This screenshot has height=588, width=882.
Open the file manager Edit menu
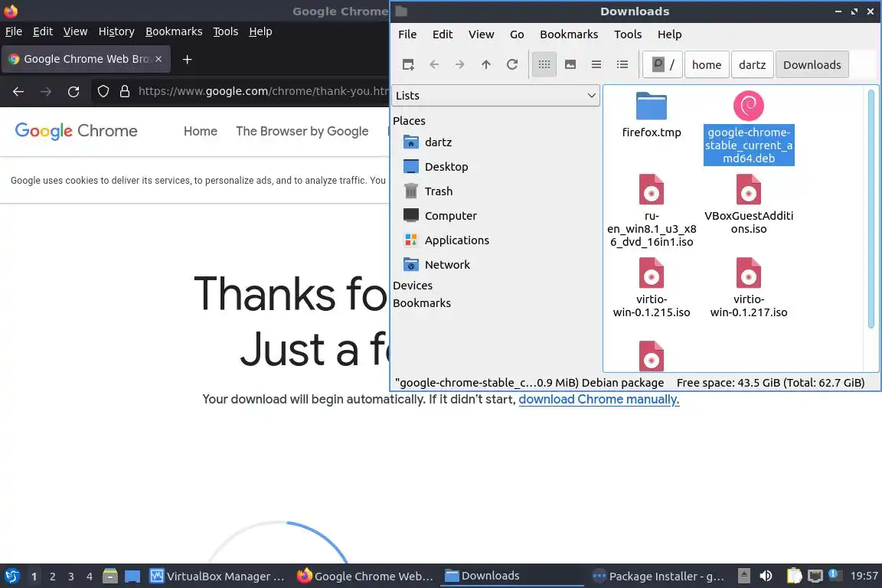tap(442, 34)
